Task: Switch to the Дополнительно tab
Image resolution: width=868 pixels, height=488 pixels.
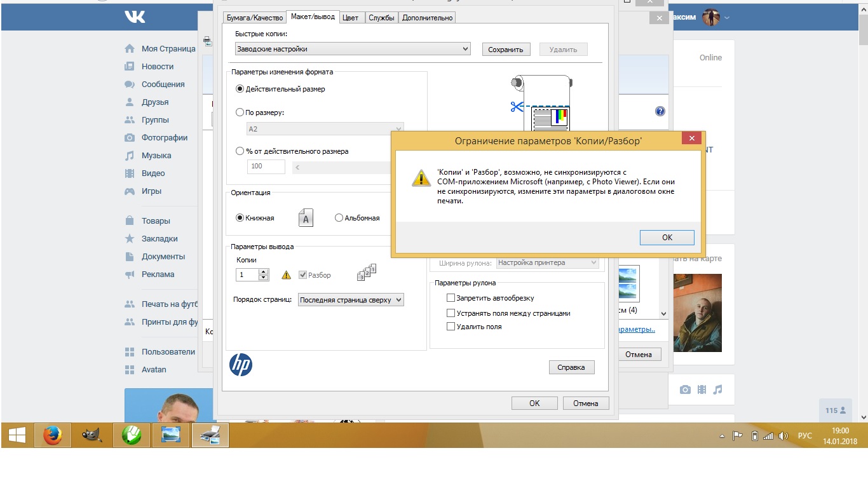Action: tap(428, 18)
